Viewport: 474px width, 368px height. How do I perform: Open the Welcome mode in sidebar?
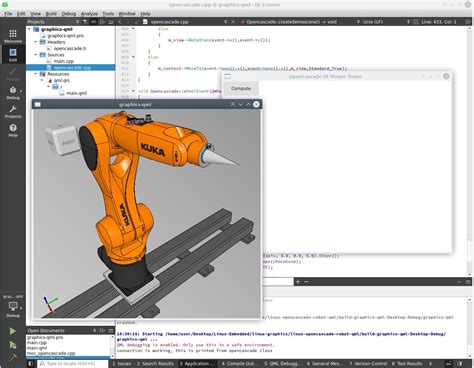click(x=13, y=36)
